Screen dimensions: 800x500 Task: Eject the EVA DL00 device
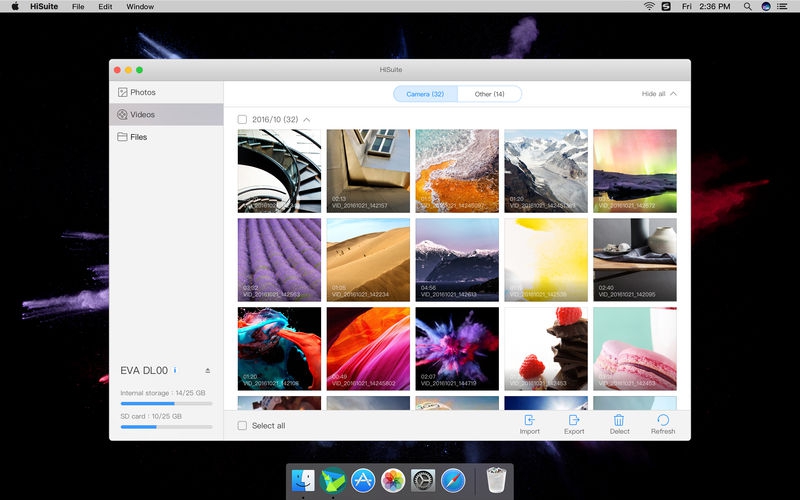[x=207, y=370]
